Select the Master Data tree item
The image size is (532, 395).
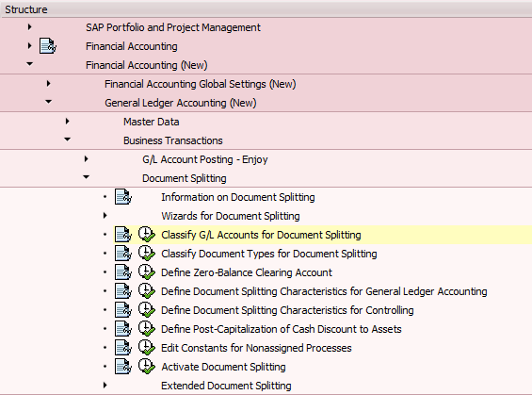(x=152, y=122)
